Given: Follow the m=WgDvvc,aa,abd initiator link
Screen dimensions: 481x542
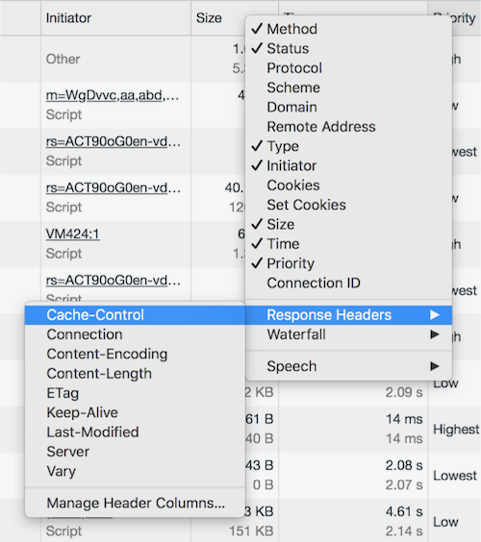Looking at the screenshot, I should pyautogui.click(x=112, y=95).
